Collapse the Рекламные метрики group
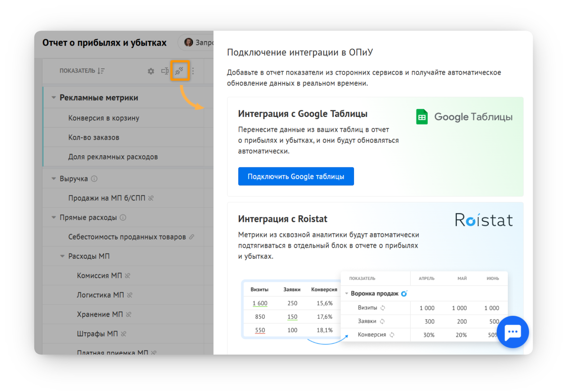Screen dimensions: 565x392 (x=54, y=98)
